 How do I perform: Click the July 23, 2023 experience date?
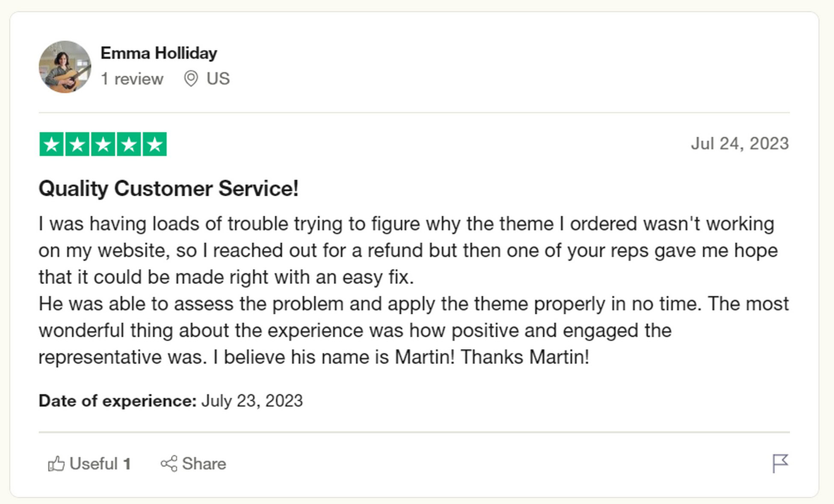click(x=252, y=401)
